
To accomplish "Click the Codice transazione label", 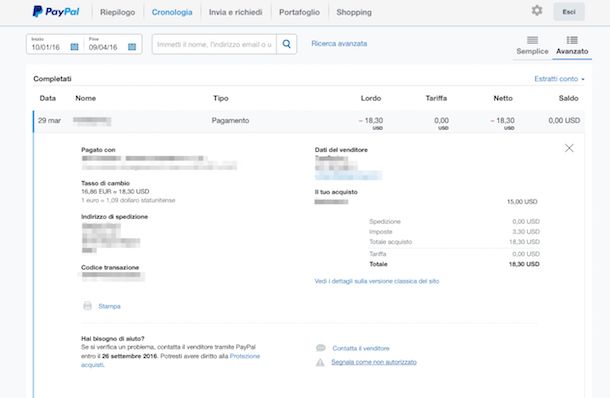I will click(110, 267).
